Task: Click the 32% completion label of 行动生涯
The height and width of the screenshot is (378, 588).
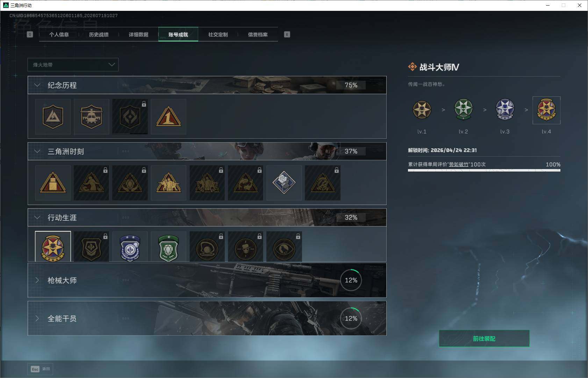Action: click(x=351, y=217)
